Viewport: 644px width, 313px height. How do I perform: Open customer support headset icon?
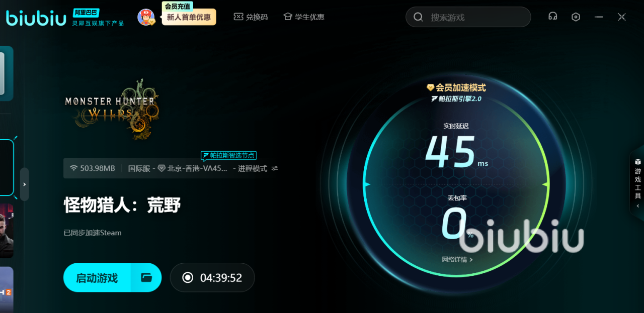click(552, 17)
